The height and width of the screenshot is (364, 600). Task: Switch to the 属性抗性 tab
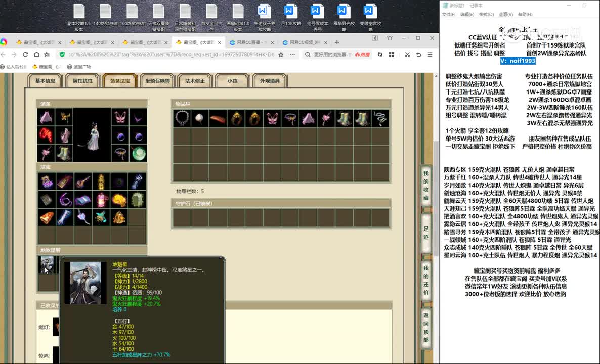coord(82,81)
